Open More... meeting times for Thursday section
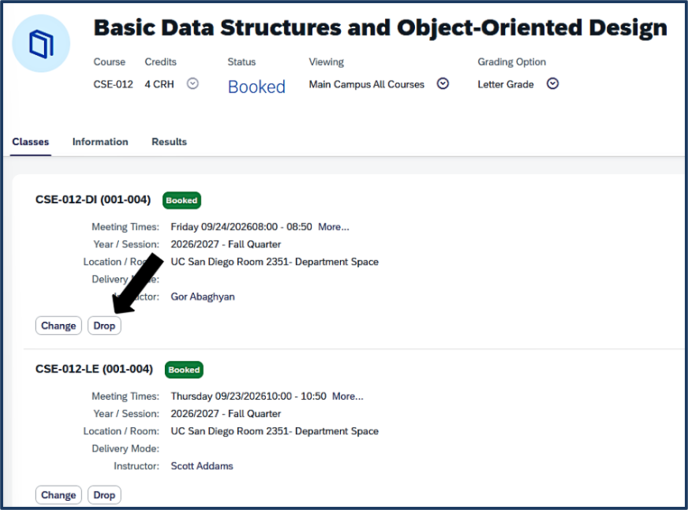This screenshot has height=510, width=688. click(348, 396)
